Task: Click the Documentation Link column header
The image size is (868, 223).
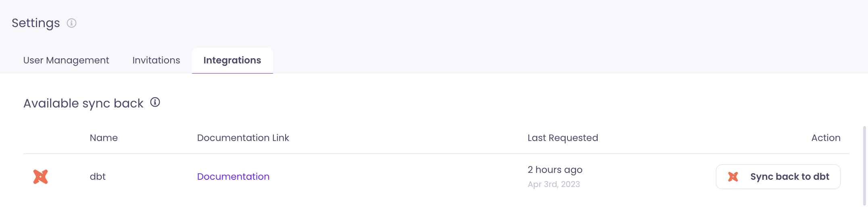Action: 243,138
